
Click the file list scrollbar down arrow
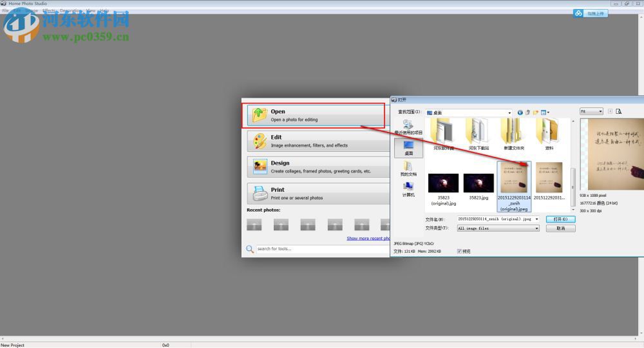[x=573, y=209]
